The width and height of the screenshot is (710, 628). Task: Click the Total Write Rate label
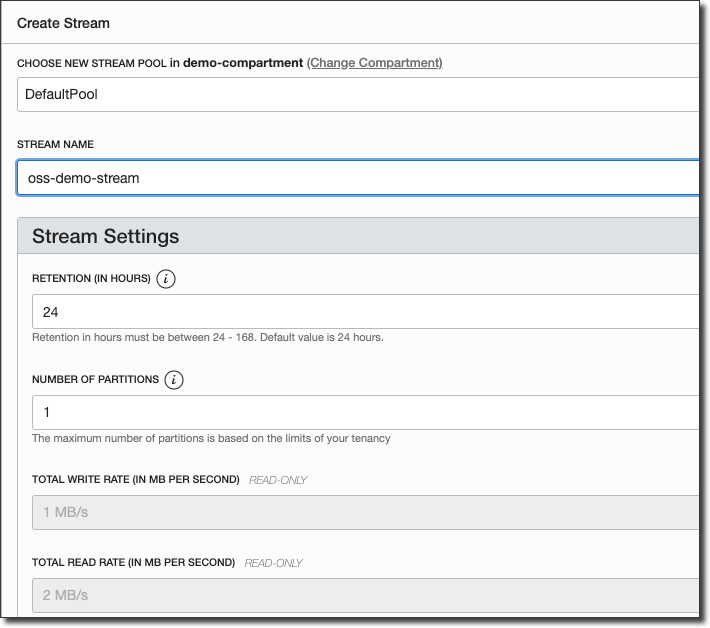135,480
